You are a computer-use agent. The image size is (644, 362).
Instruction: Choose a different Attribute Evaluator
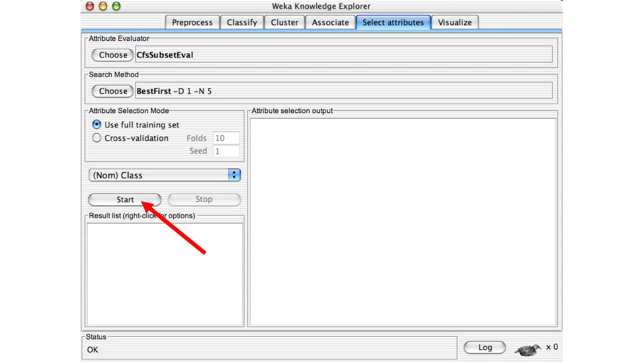click(113, 55)
